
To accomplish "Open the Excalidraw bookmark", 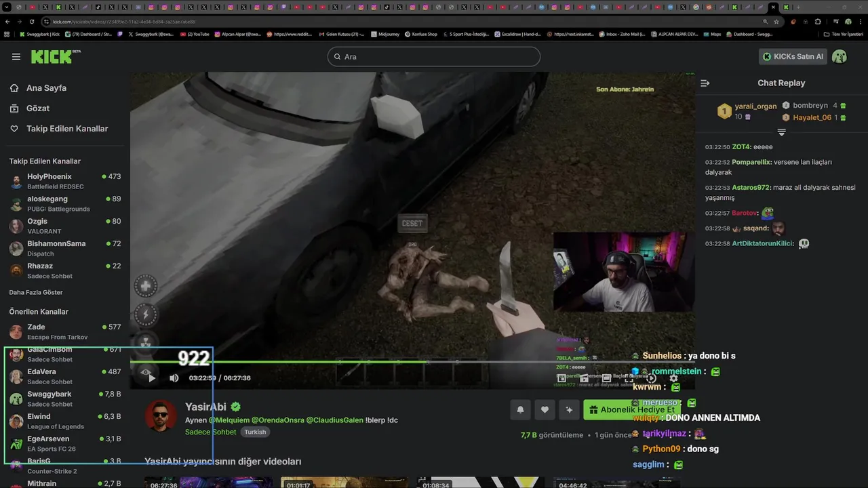I will tap(517, 34).
